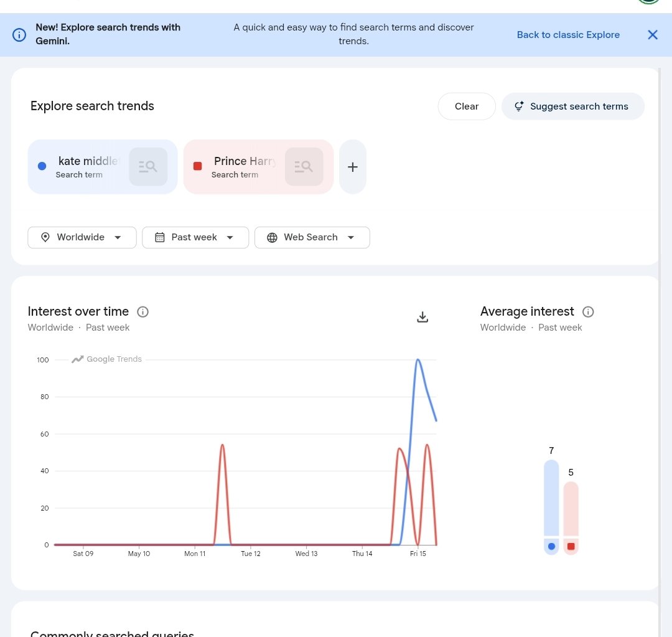Open the Worldwide location dropdown
Image resolution: width=672 pixels, height=637 pixels.
[x=82, y=237]
